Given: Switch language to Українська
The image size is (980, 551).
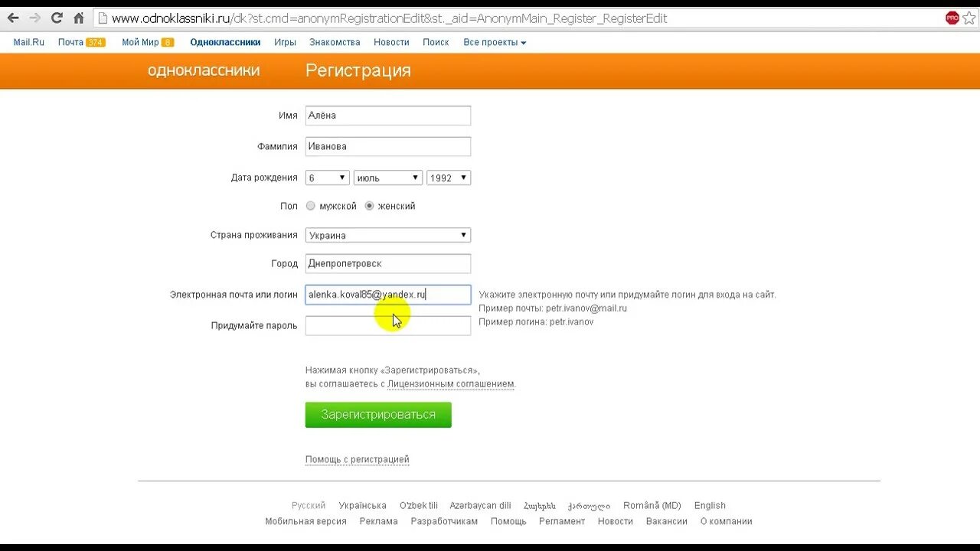Looking at the screenshot, I should coord(363,505).
